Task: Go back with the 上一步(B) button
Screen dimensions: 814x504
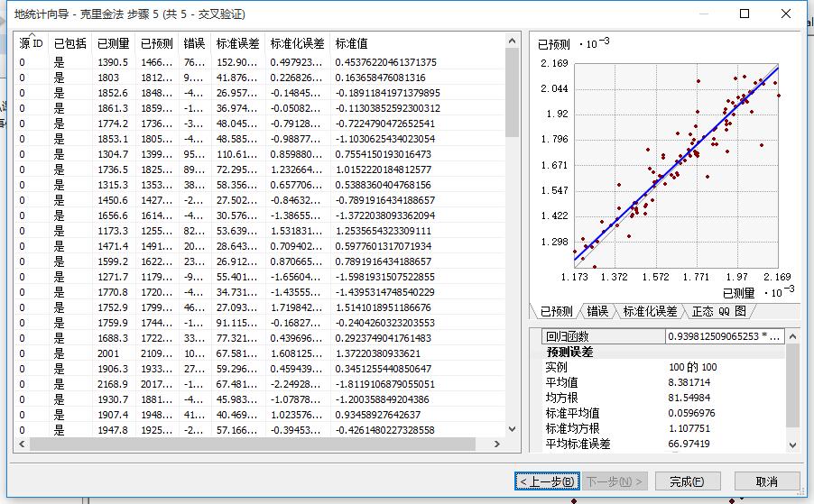Action: pyautogui.click(x=547, y=481)
